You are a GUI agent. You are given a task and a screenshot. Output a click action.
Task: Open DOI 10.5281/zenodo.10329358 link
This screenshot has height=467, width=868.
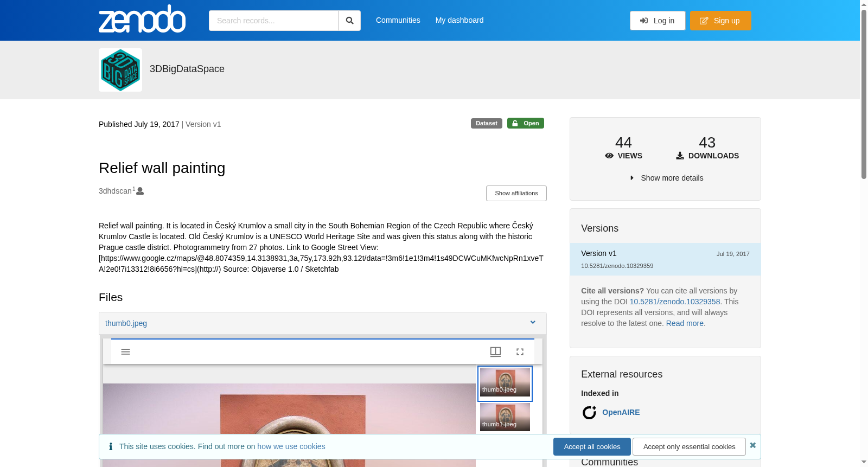pos(675,302)
